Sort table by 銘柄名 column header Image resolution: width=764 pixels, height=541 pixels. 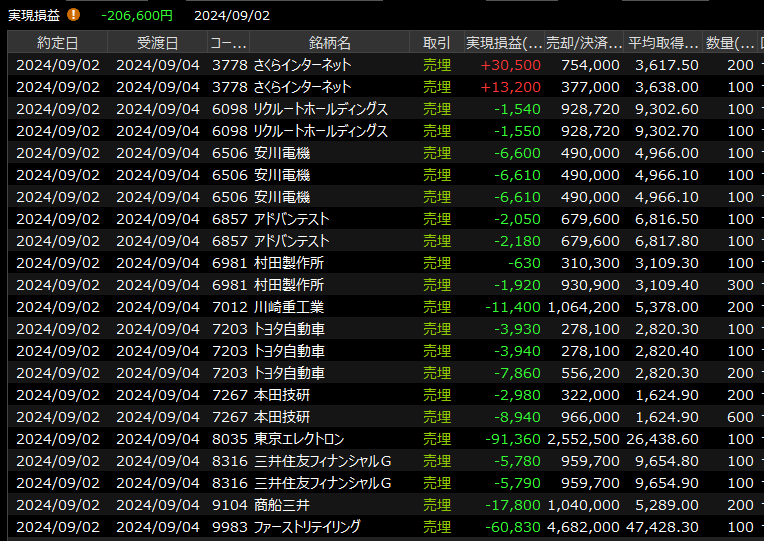coord(329,43)
